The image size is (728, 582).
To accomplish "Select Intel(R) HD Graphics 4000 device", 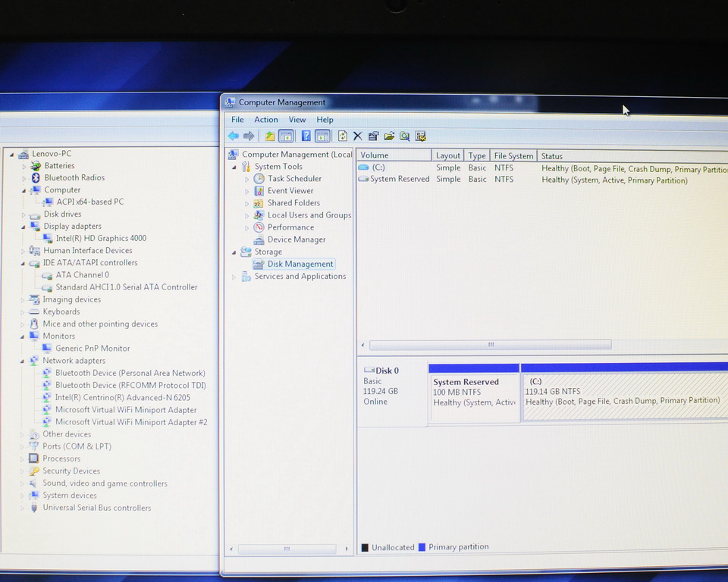I will pyautogui.click(x=101, y=238).
